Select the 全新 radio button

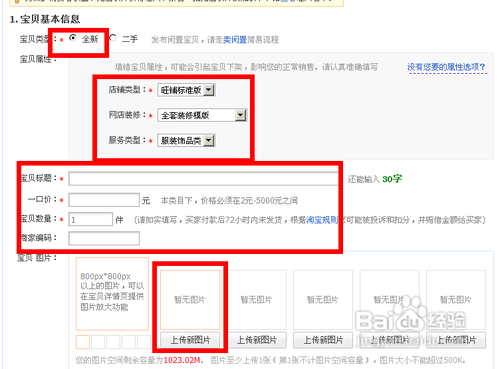pos(73,38)
